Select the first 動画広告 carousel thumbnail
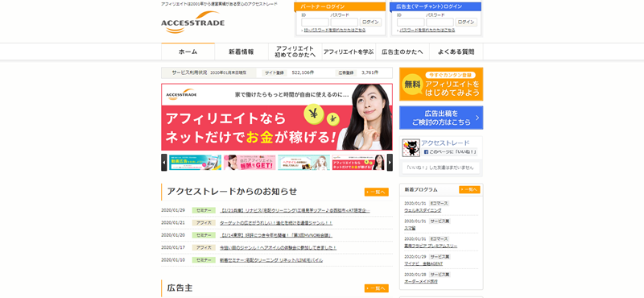 [x=195, y=163]
